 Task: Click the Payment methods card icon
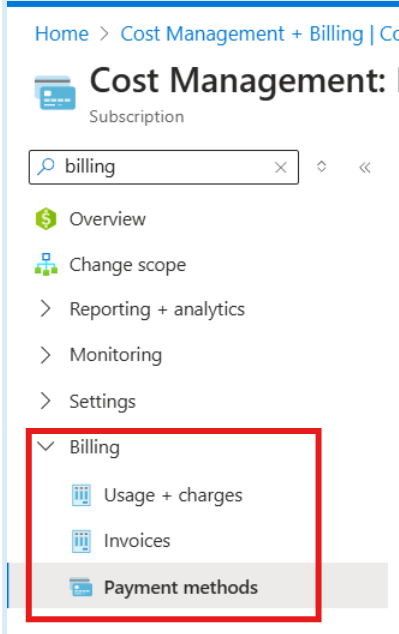click(x=81, y=587)
